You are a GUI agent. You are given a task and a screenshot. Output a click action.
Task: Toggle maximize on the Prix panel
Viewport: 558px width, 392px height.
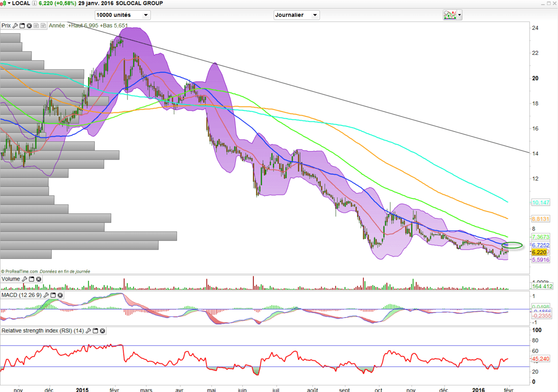22,26
